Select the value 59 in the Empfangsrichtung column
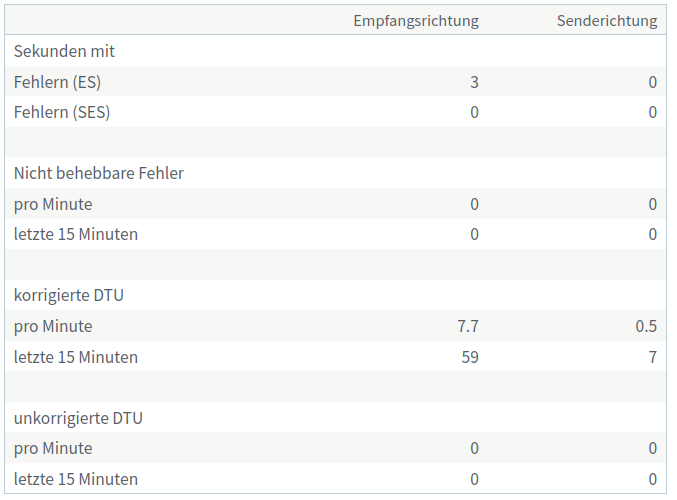The image size is (677, 500). click(x=469, y=357)
